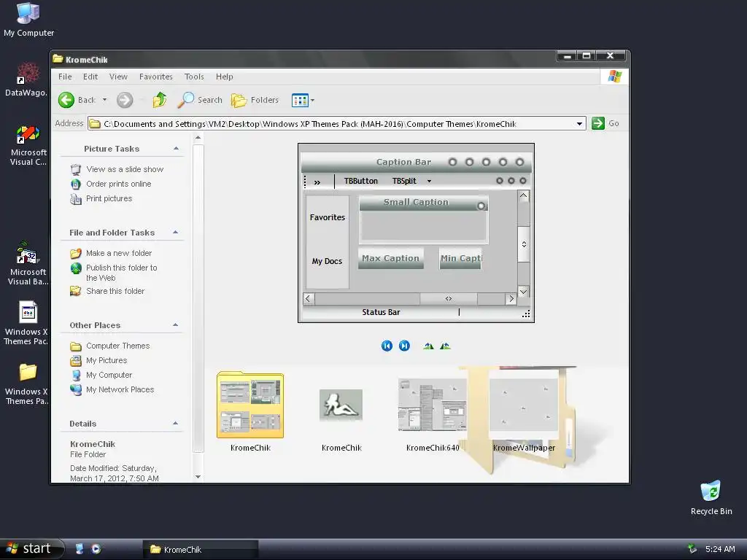This screenshot has width=747, height=560.
Task: Click Print pictures task
Action: pyautogui.click(x=109, y=198)
